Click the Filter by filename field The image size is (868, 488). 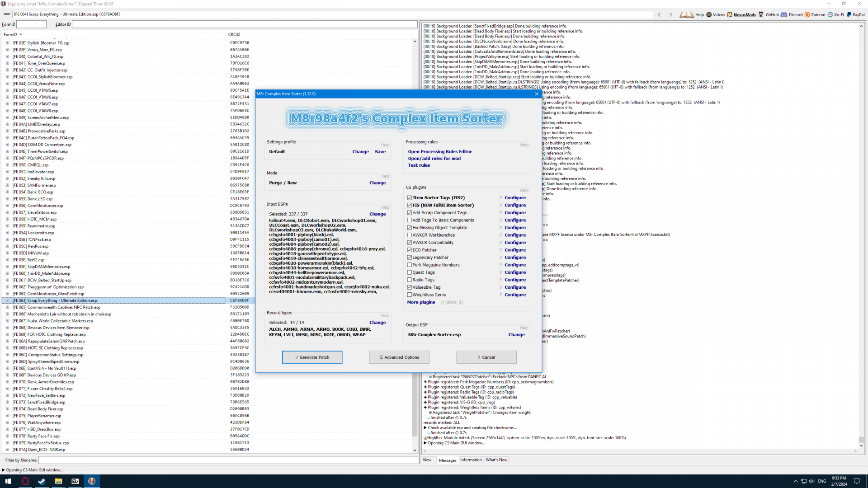tap(228, 460)
